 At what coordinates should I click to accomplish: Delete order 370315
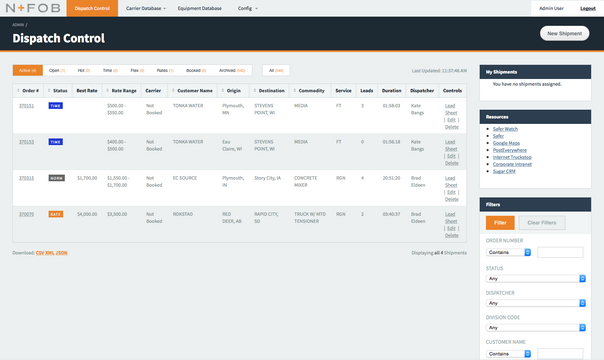[x=451, y=199]
